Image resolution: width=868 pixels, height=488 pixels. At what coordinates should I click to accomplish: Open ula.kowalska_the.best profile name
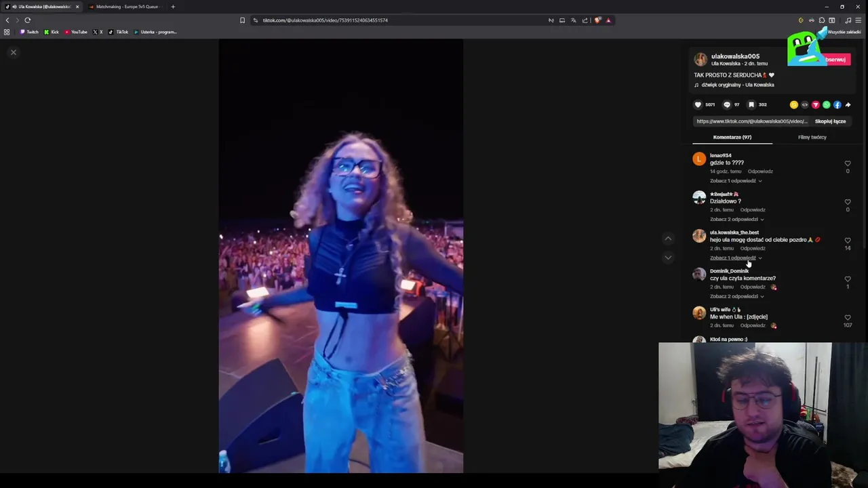pos(734,232)
